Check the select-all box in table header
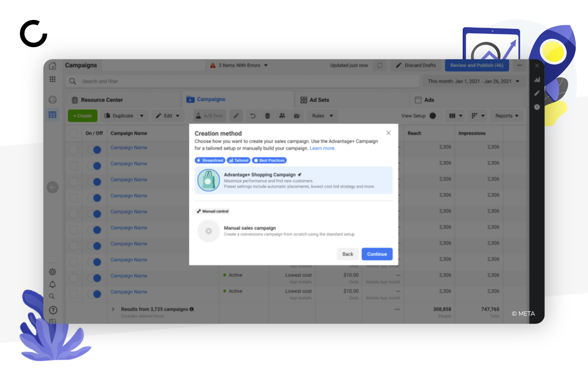The width and height of the screenshot is (588, 383). point(73,133)
